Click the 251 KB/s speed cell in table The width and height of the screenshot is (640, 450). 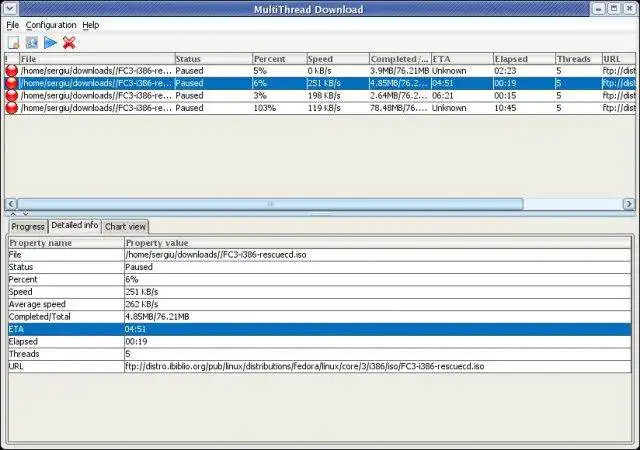pyautogui.click(x=338, y=83)
